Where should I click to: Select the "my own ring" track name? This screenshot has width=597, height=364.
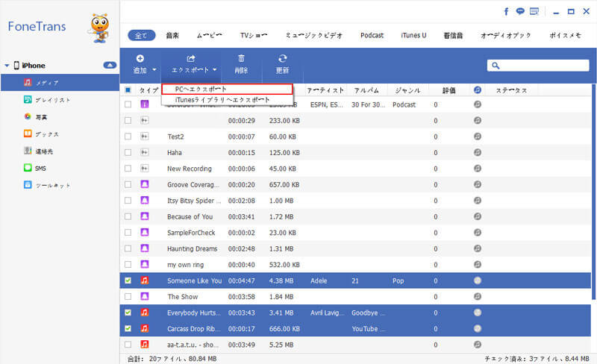185,265
